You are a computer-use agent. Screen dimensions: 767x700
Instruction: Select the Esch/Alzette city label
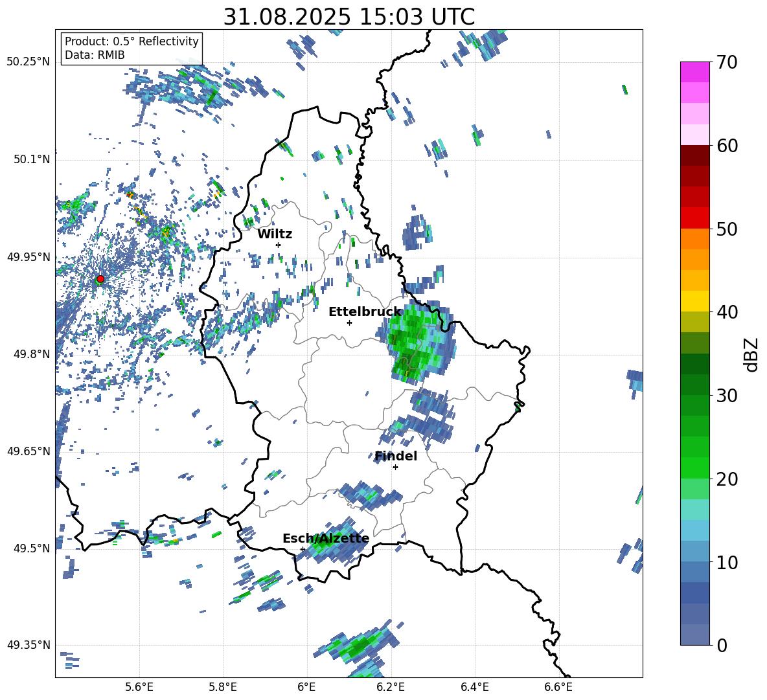[x=326, y=539]
